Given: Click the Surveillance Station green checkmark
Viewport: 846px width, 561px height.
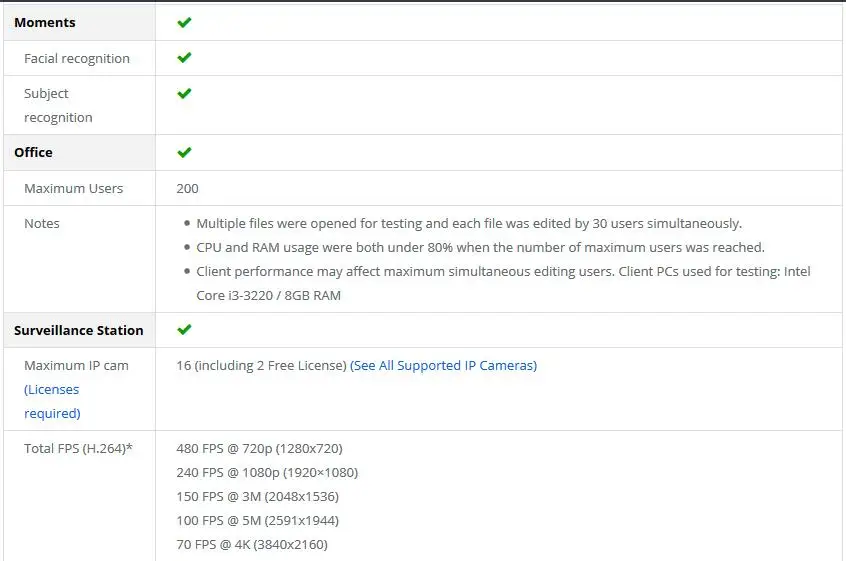Looking at the screenshot, I should (x=184, y=329).
